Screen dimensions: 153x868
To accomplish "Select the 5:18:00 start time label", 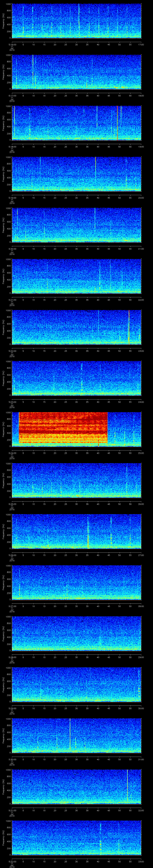I will click(12, 147).
